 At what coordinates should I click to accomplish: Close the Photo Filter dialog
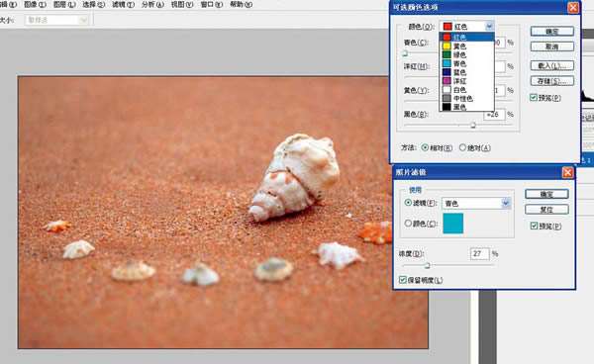click(567, 172)
